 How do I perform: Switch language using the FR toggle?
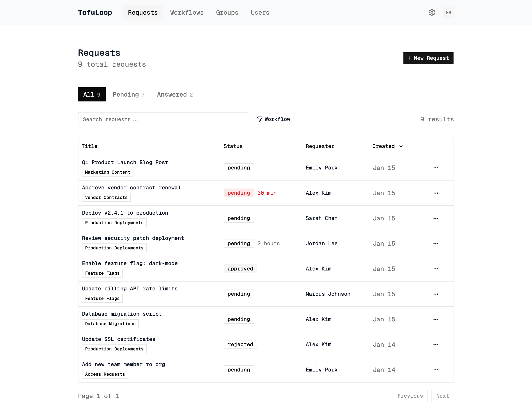448,13
